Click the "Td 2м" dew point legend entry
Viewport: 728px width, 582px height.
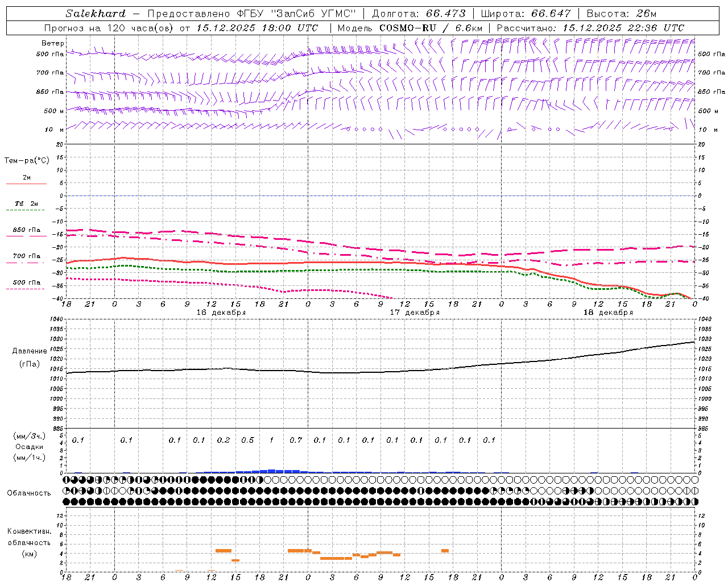point(26,203)
